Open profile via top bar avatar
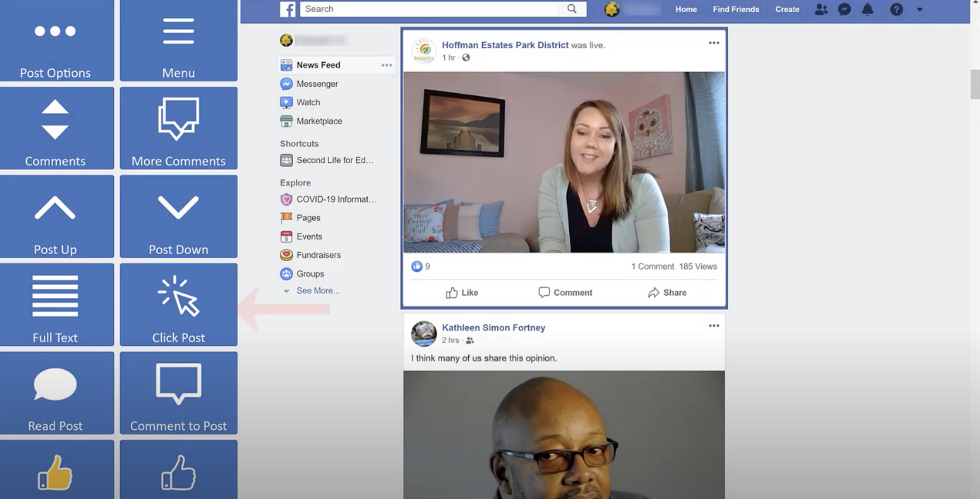The width and height of the screenshot is (980, 499). 612,9
